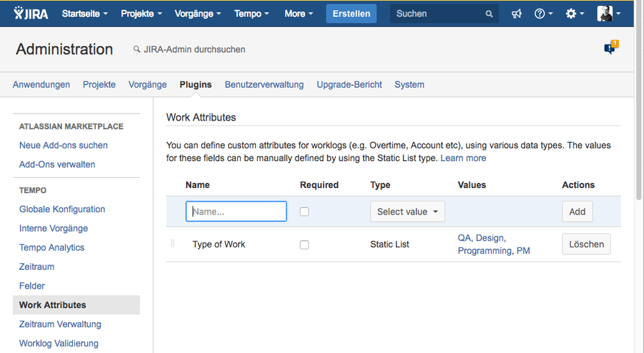Image resolution: width=644 pixels, height=353 pixels.
Task: Click the JIRA logo
Action: 31,14
